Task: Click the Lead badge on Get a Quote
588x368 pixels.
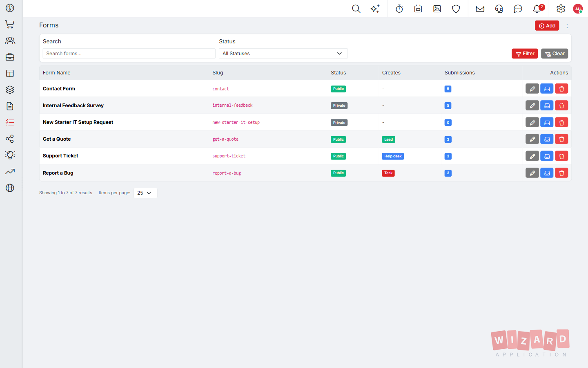Action: click(388, 139)
